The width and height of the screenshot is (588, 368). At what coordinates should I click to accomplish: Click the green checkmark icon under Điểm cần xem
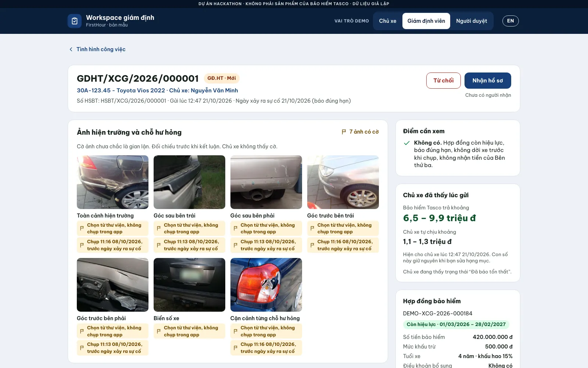point(406,143)
